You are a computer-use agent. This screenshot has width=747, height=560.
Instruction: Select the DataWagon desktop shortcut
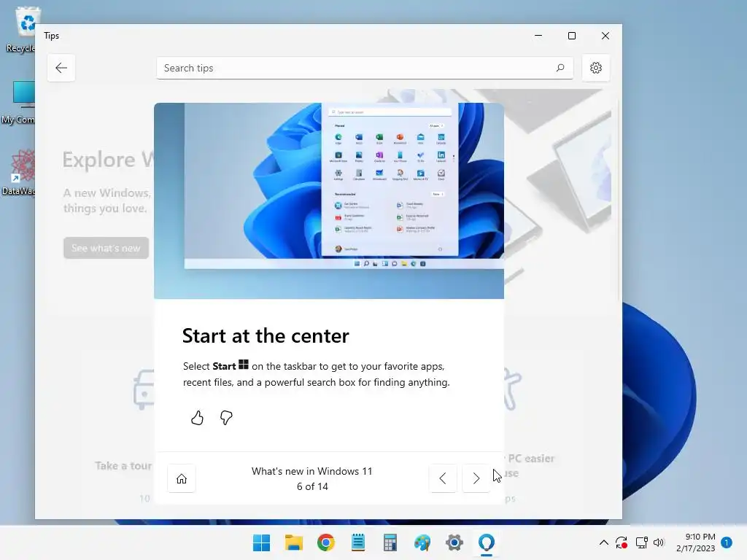[x=19, y=172]
